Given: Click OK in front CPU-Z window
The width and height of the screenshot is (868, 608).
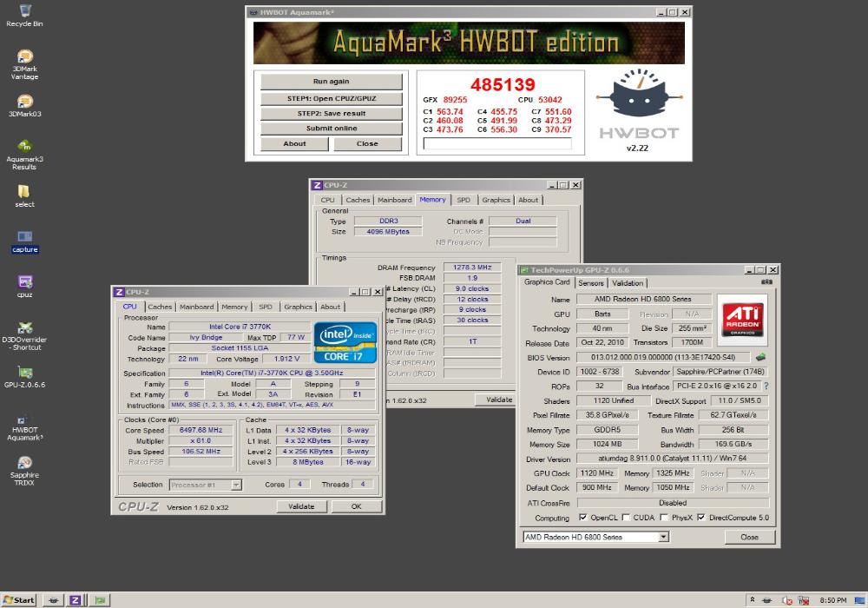Looking at the screenshot, I should pos(356,506).
